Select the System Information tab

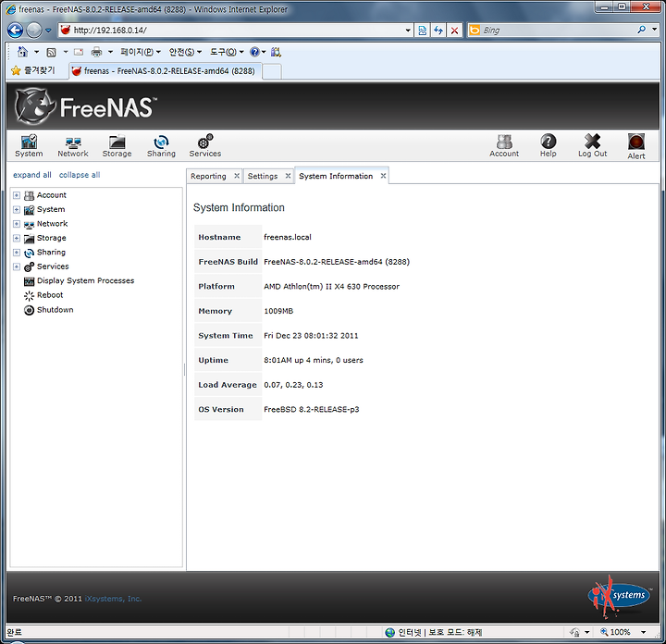click(x=336, y=176)
